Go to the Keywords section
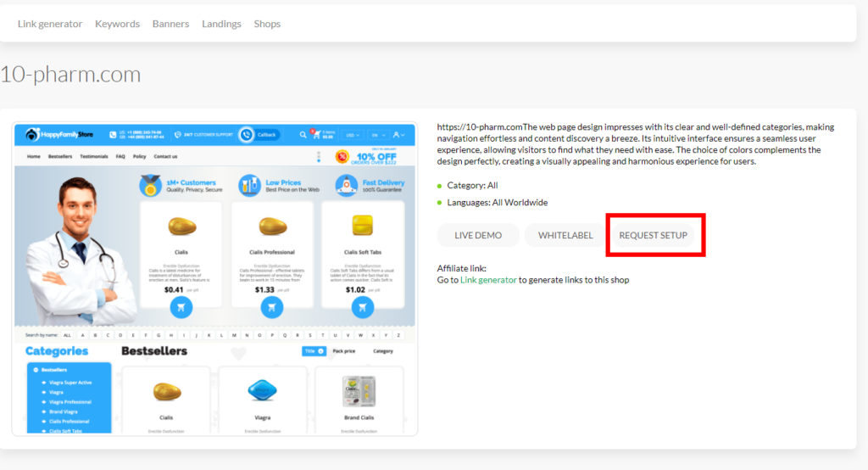This screenshot has height=470, width=868. [x=117, y=24]
